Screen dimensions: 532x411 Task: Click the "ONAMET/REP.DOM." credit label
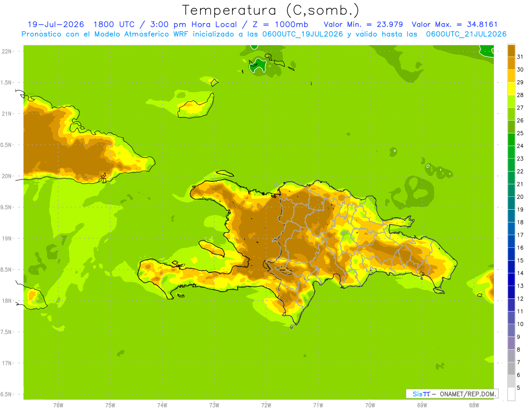click(468, 394)
